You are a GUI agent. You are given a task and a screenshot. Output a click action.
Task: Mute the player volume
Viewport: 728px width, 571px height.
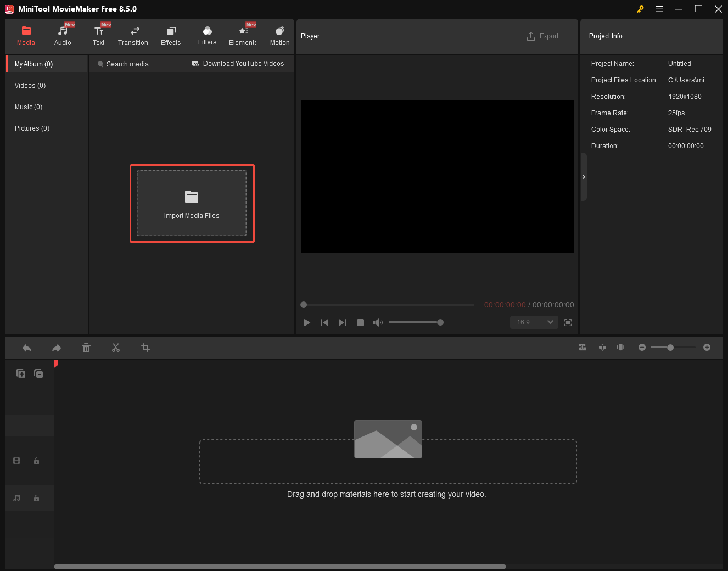click(378, 322)
